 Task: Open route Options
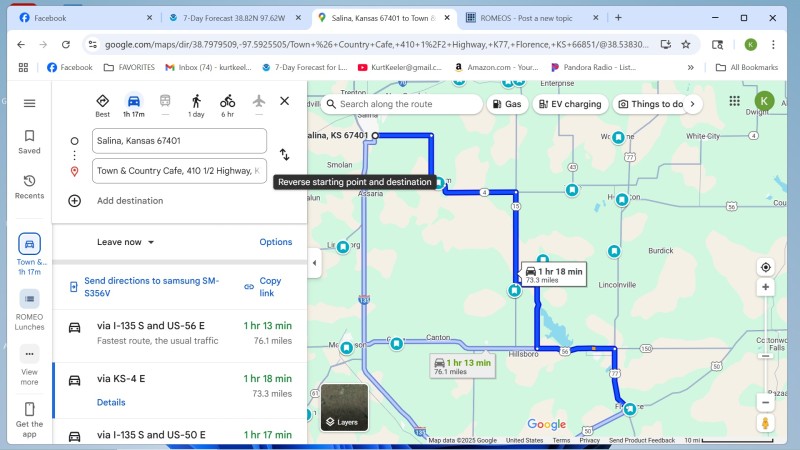pos(276,242)
